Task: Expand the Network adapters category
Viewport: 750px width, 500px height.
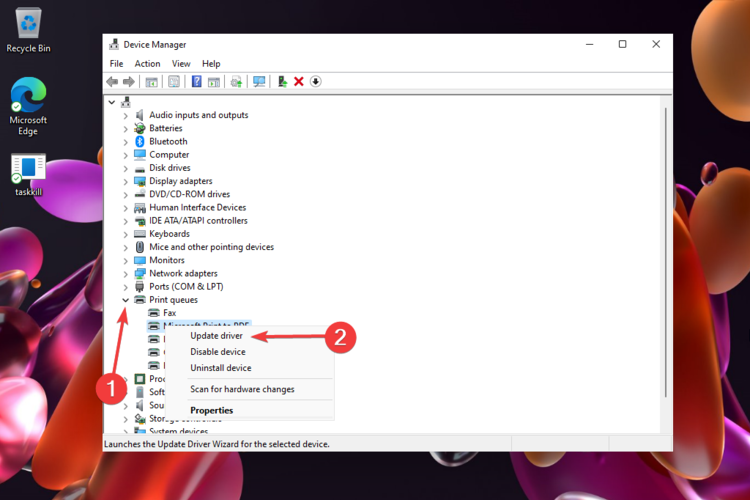Action: (x=126, y=273)
